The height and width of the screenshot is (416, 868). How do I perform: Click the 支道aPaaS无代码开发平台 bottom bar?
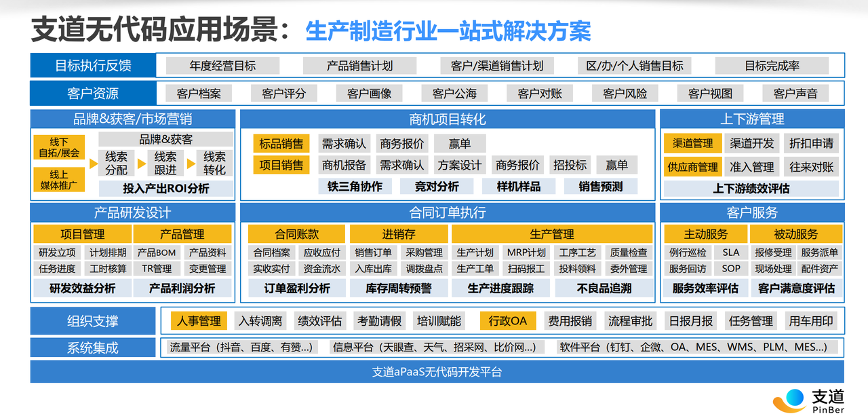[437, 372]
